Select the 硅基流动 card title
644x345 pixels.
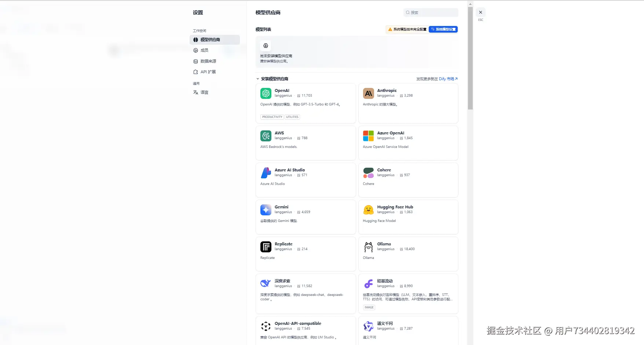point(385,281)
